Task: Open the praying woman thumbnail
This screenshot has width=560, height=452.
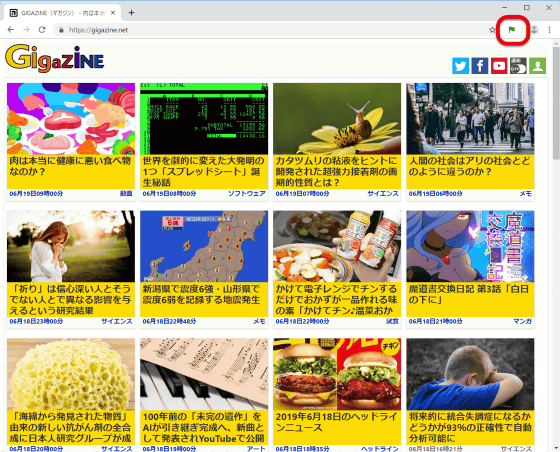Action: pyautogui.click(x=71, y=246)
